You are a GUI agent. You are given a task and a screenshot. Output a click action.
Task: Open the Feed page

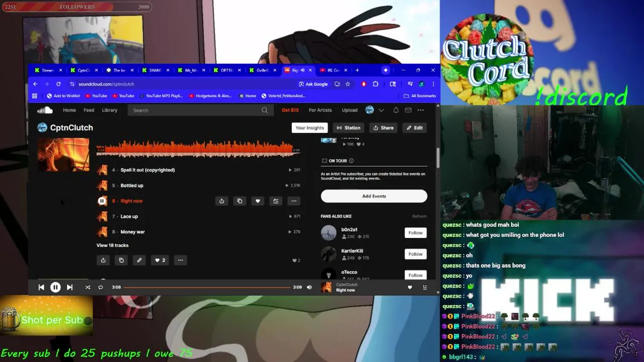(89, 110)
